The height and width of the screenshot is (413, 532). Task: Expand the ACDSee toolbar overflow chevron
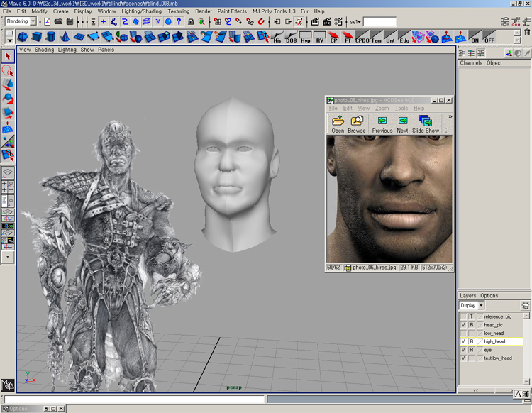point(450,117)
